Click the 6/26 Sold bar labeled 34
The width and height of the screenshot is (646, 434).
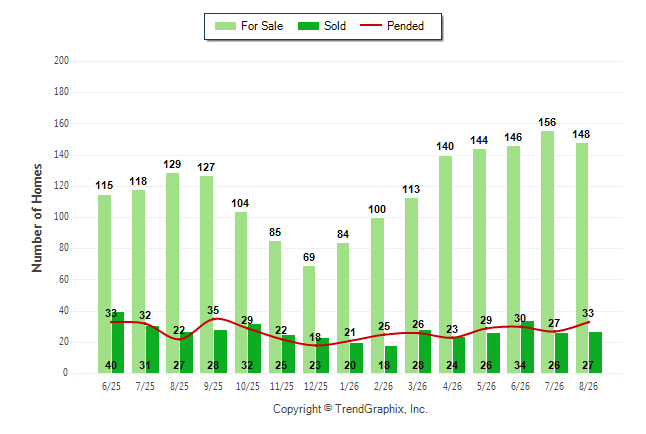pos(527,347)
